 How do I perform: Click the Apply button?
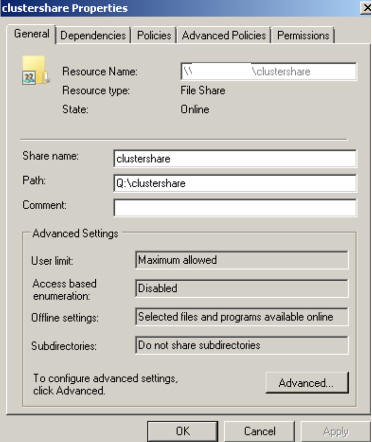point(336,431)
